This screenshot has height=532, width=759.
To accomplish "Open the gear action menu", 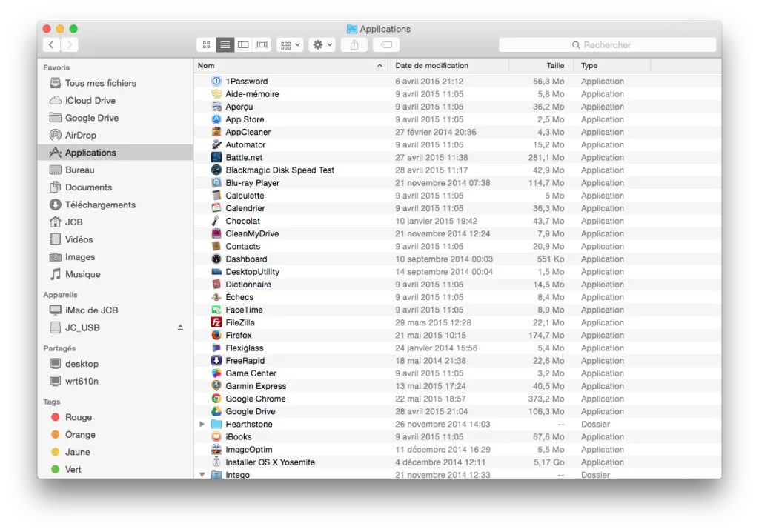I will 322,45.
